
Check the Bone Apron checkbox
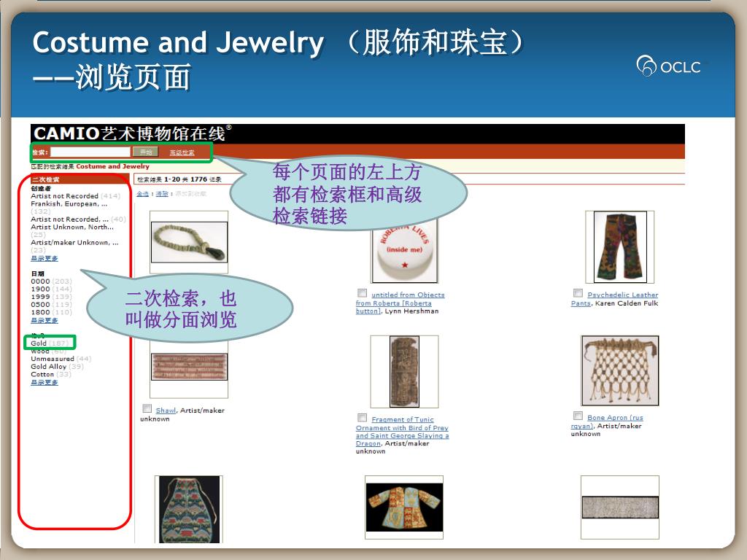(x=578, y=416)
